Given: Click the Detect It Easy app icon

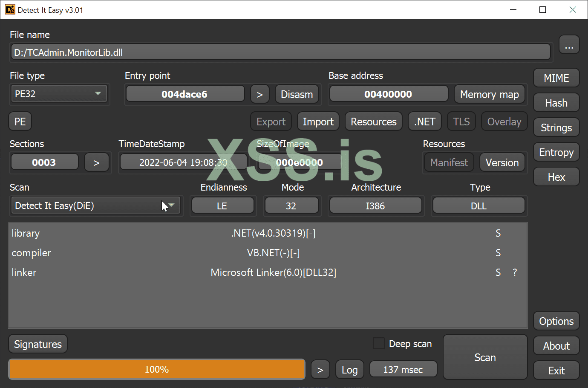Looking at the screenshot, I should [x=10, y=9].
